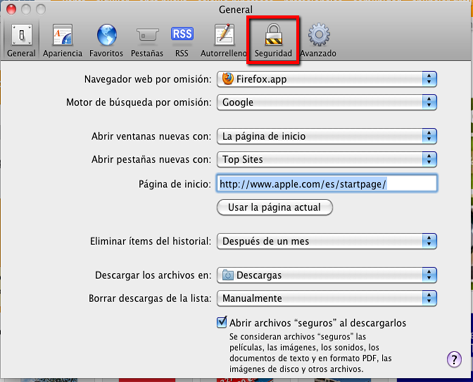Open the RSS preferences pane
473x382 pixels.
pos(182,40)
